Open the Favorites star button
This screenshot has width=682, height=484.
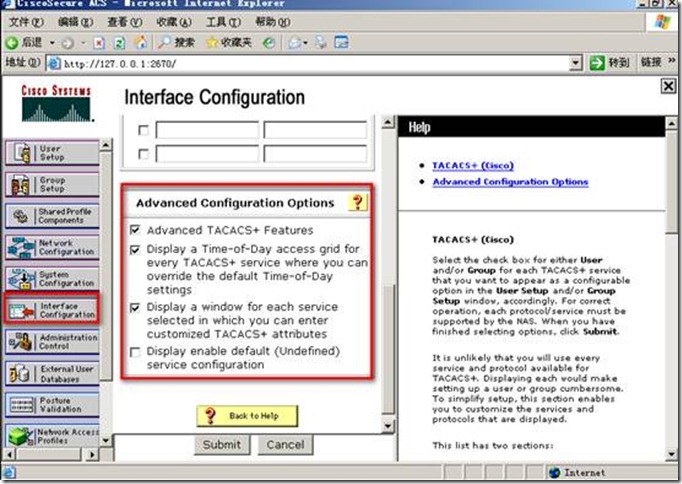229,42
